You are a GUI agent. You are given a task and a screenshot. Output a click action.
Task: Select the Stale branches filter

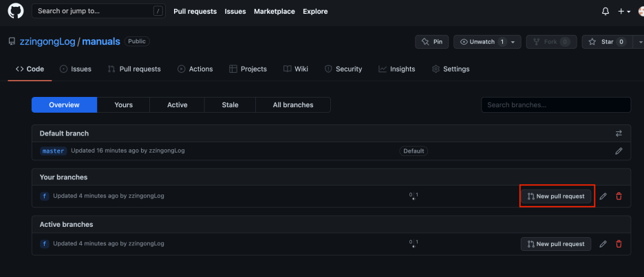point(230,105)
